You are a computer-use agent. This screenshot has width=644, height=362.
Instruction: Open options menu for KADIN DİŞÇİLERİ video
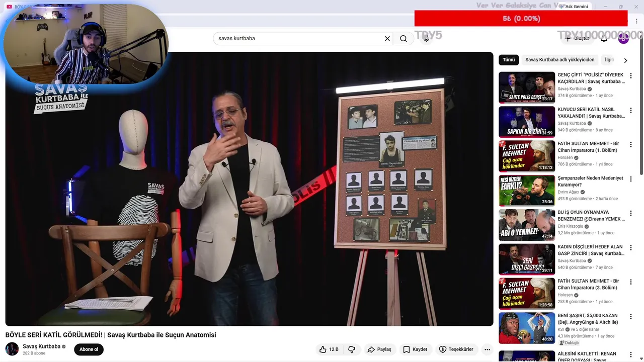pyautogui.click(x=631, y=248)
